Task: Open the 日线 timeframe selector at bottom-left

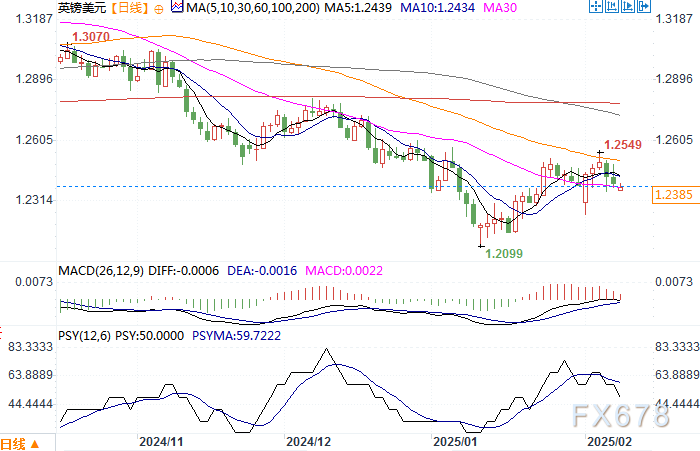Action: point(14,442)
